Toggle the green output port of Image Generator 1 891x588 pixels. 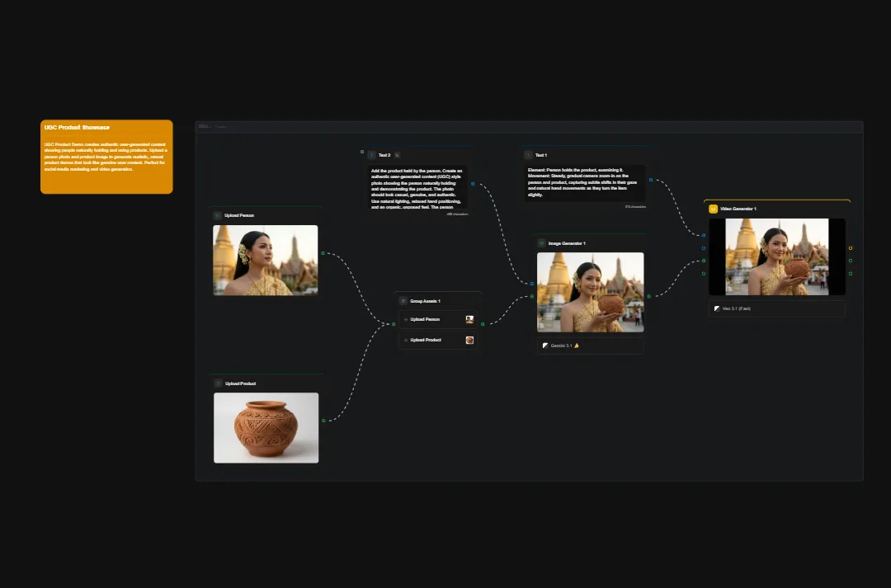(648, 296)
